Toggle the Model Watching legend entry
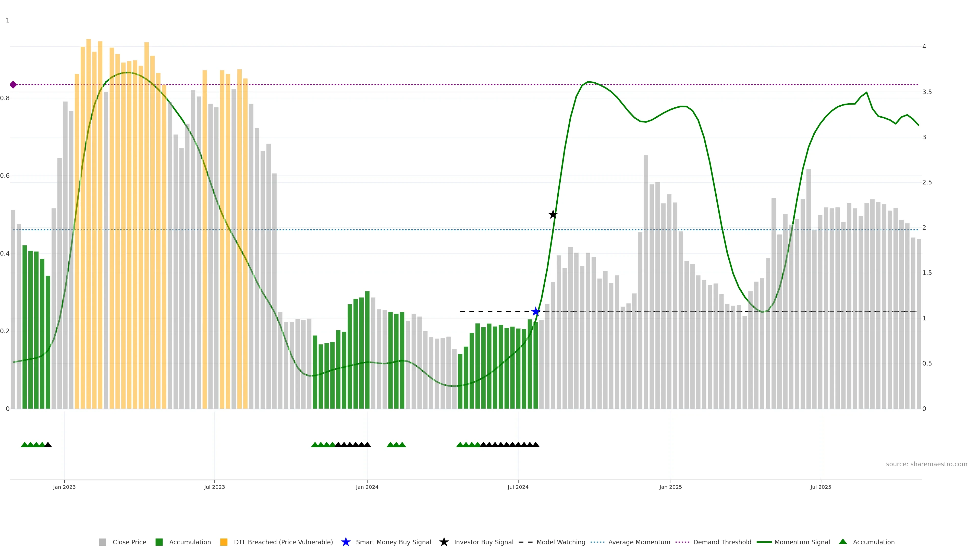The image size is (980, 551). tap(561, 542)
